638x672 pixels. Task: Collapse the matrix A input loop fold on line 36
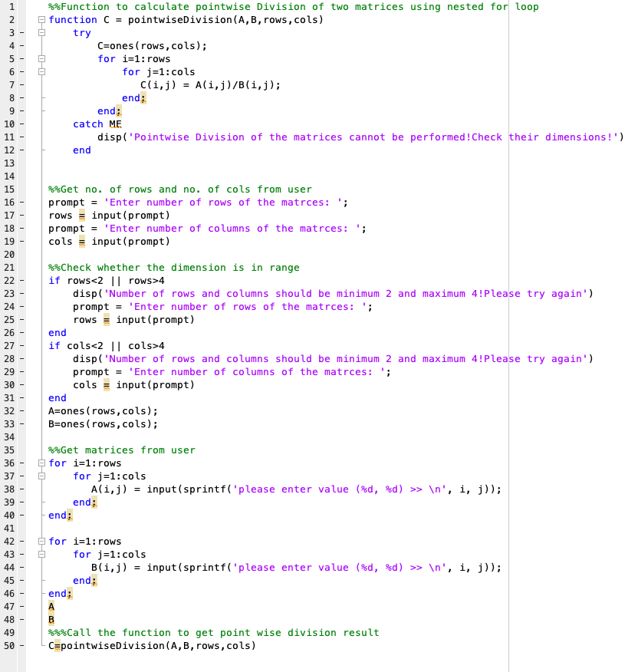(41, 463)
